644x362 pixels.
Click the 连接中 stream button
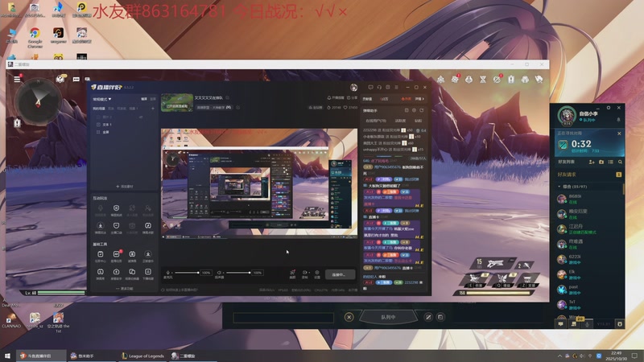point(340,274)
